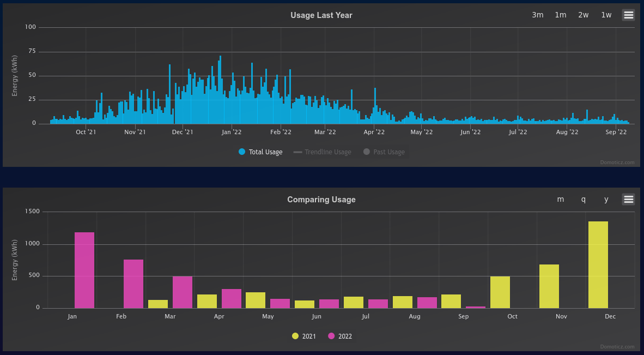Select the "Jun" month label in Comparing Usage

point(317,316)
